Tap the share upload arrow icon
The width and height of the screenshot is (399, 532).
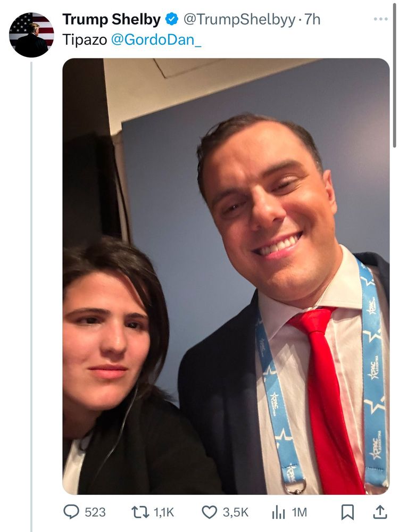pyautogui.click(x=380, y=512)
